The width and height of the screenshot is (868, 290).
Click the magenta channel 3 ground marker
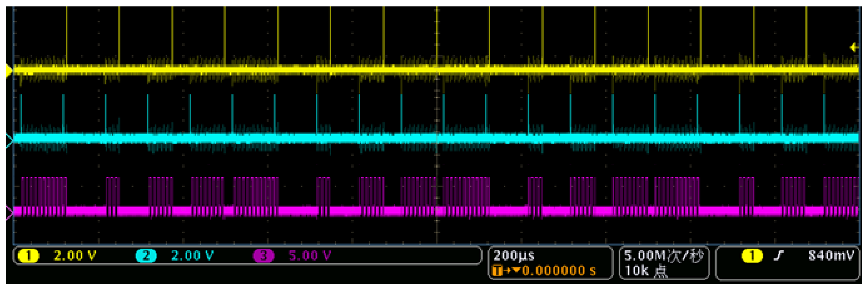point(9,213)
